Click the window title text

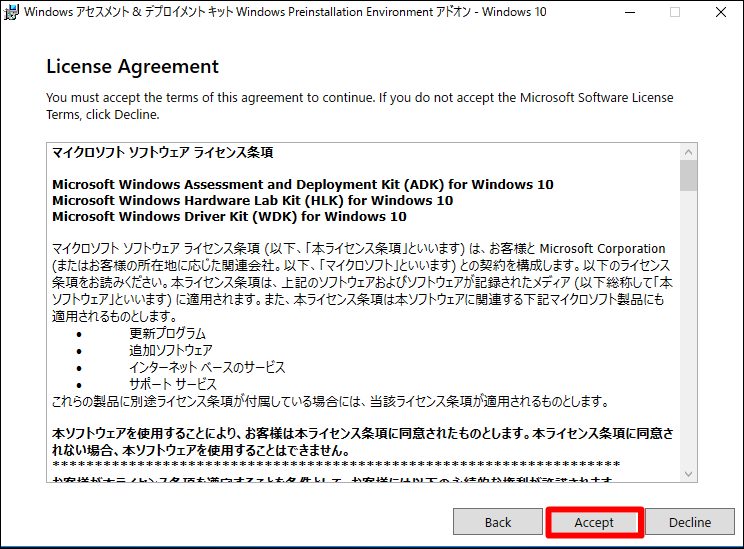285,12
